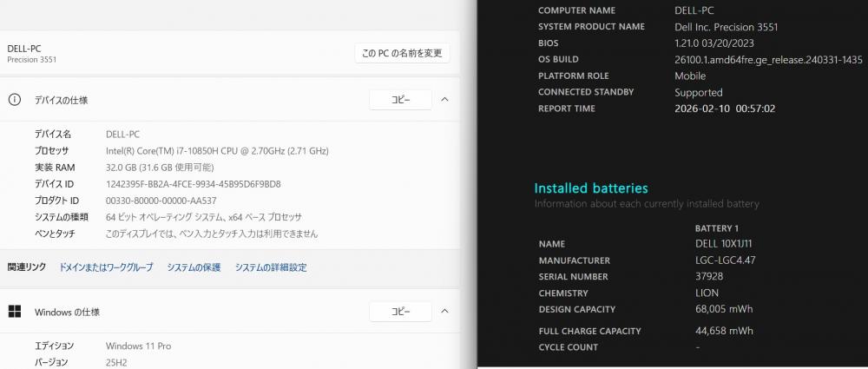868x369 pixels.
Task: Select the デバイス ID value 1242395F-BB2A-4FCE-9934-45B95D6F9BD8
Action: 194,184
